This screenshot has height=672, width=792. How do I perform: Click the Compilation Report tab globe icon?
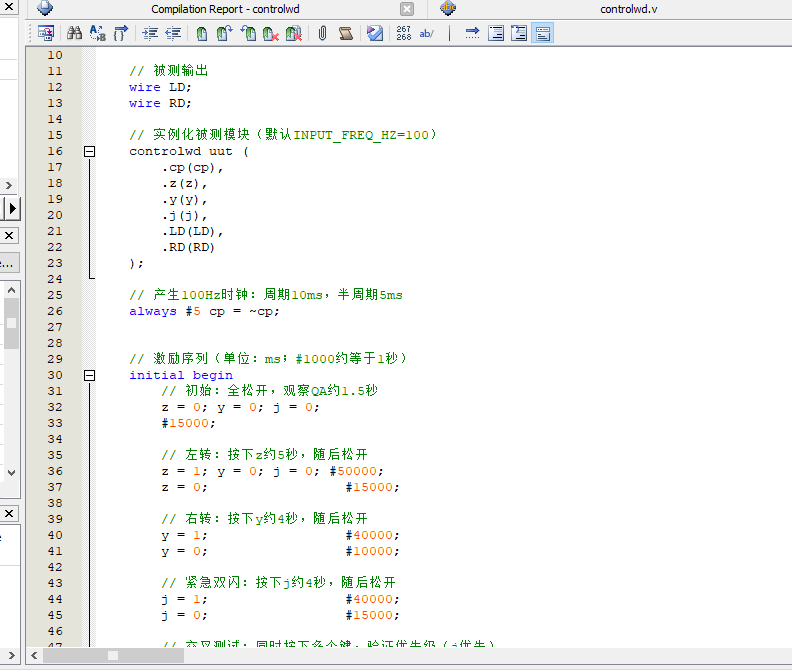coord(45,8)
